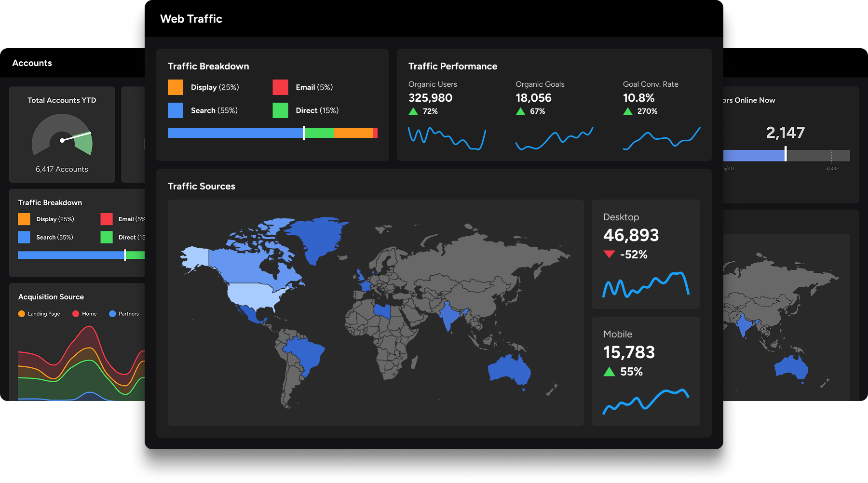Click red Email swatch in Accounts window
Screen dimensions: 868x483
point(107,219)
